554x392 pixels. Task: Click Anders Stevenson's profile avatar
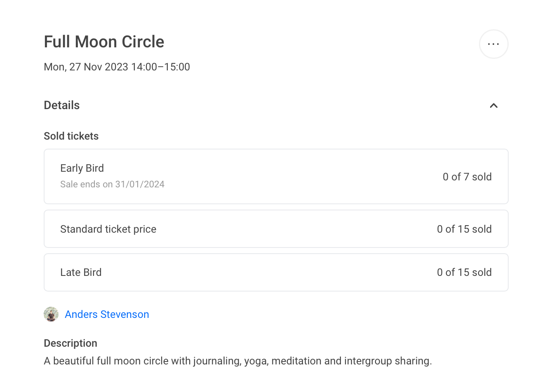(x=51, y=314)
